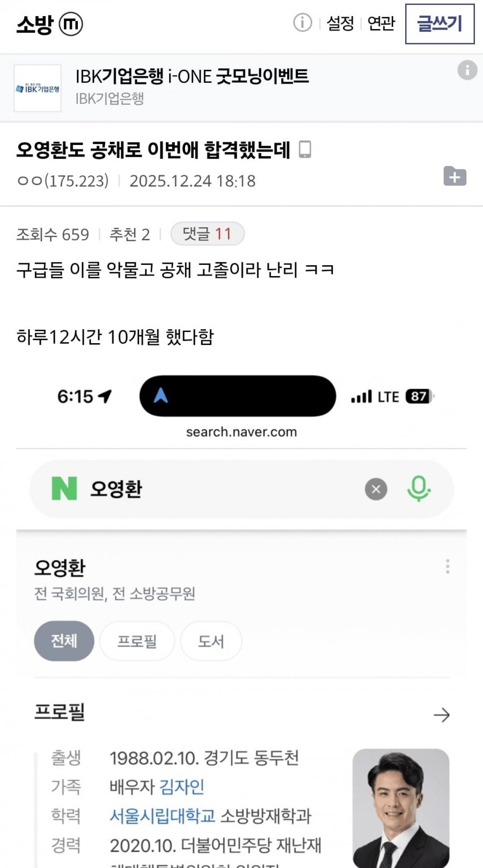Viewport: 483px width, 868px height.
Task: Tap the location arrow in status pill
Action: (x=160, y=396)
